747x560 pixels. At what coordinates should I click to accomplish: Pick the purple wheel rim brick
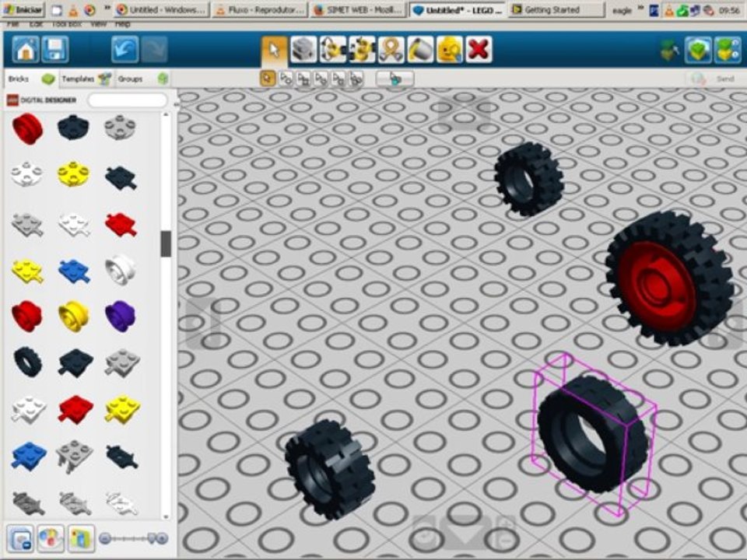(x=121, y=317)
